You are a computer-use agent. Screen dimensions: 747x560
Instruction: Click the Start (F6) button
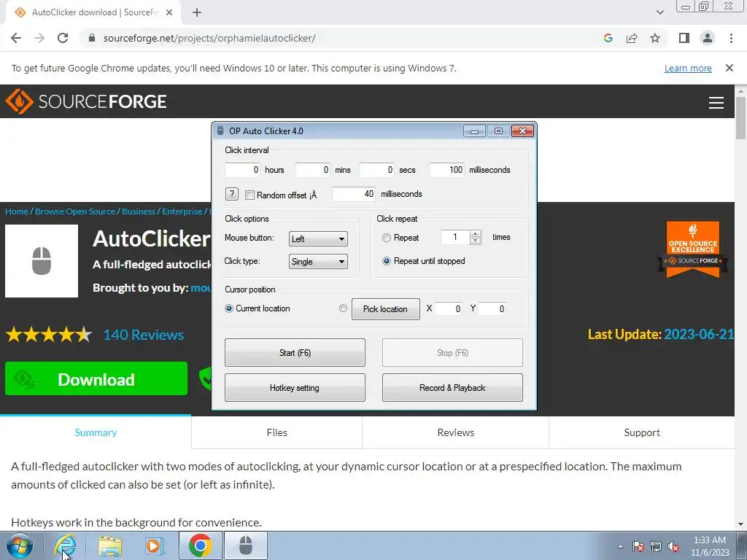coord(295,353)
